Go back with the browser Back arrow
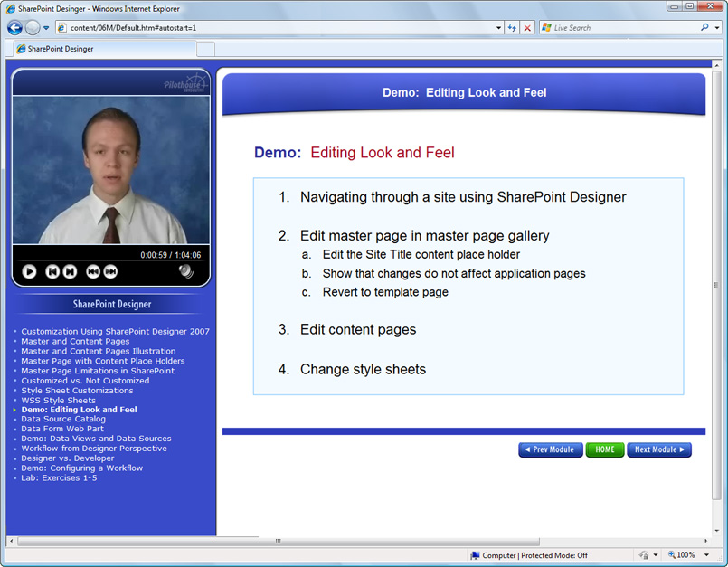Viewport: 728px width, 567px height. point(14,28)
